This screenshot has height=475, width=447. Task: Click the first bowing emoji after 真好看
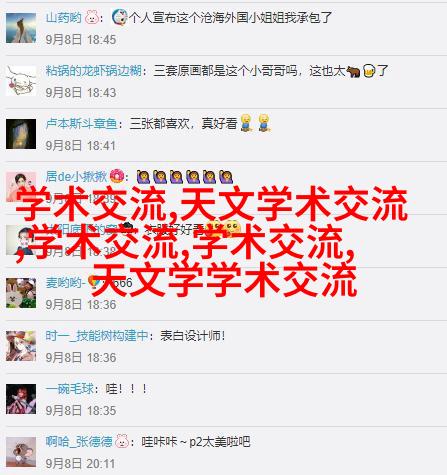pyautogui.click(x=246, y=123)
